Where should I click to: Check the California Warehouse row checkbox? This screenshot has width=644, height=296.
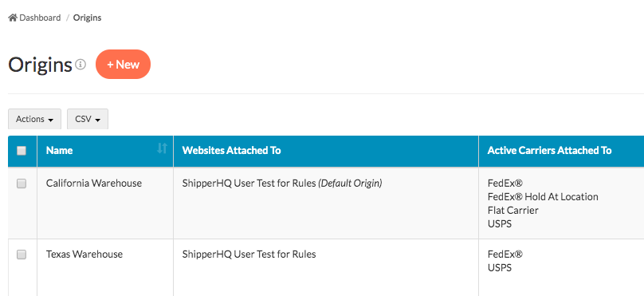[x=22, y=184]
